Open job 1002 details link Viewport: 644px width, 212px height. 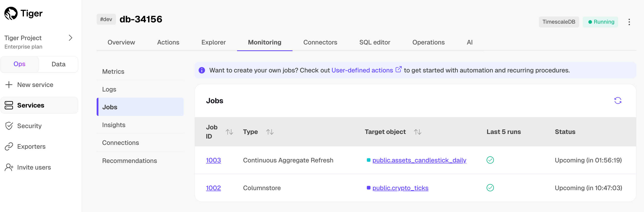(213, 188)
